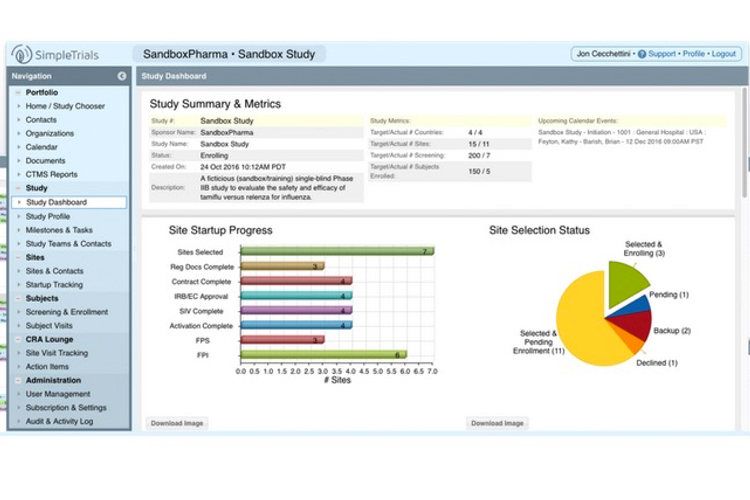The image size is (750, 500).
Task: Click the Contract Complete bar
Action: point(296,281)
